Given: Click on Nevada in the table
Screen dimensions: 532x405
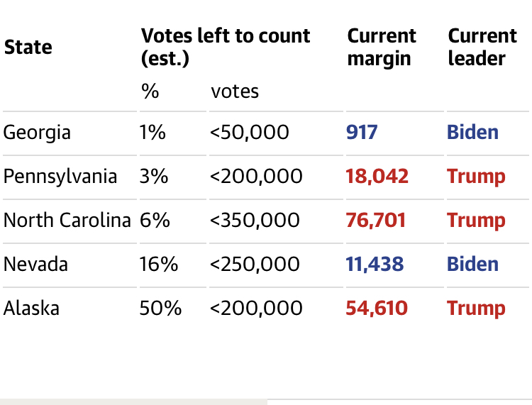Looking at the screenshot, I should (x=35, y=264).
